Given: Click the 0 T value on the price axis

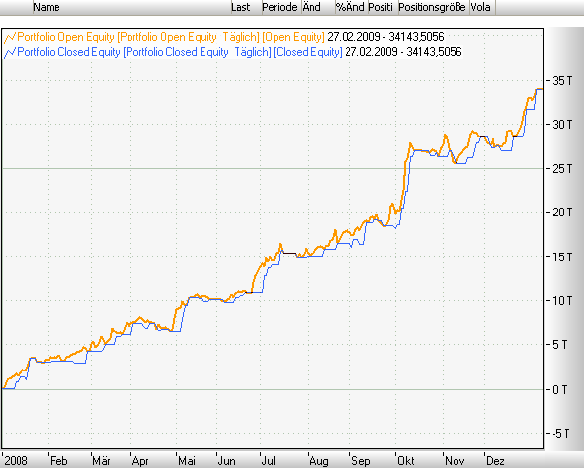Looking at the screenshot, I should [x=559, y=389].
